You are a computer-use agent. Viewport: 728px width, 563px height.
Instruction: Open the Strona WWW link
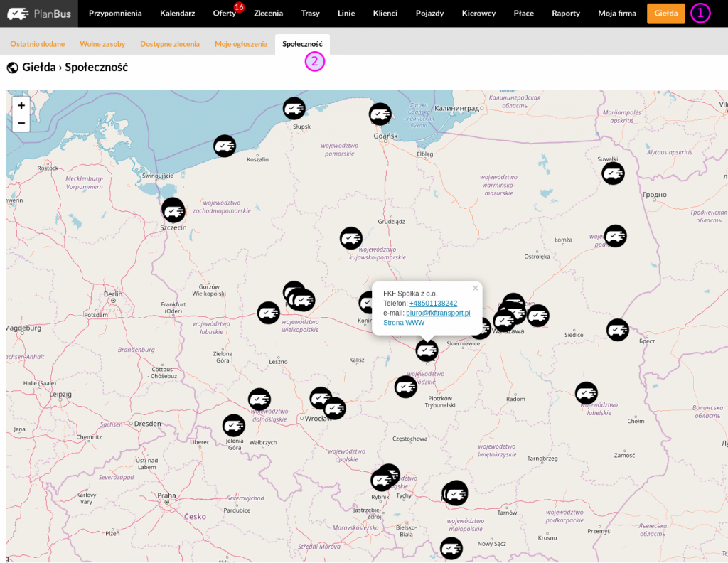(x=404, y=323)
